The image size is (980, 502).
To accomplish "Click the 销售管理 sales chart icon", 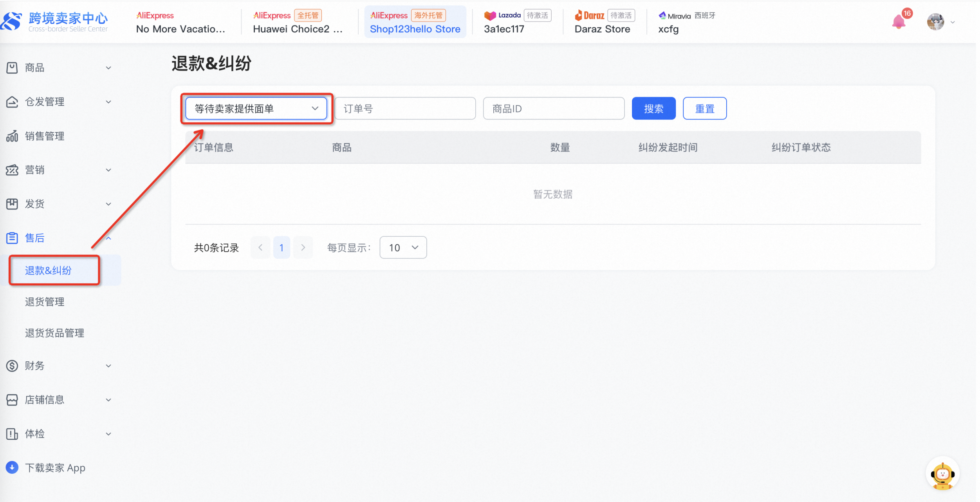I will [x=12, y=136].
